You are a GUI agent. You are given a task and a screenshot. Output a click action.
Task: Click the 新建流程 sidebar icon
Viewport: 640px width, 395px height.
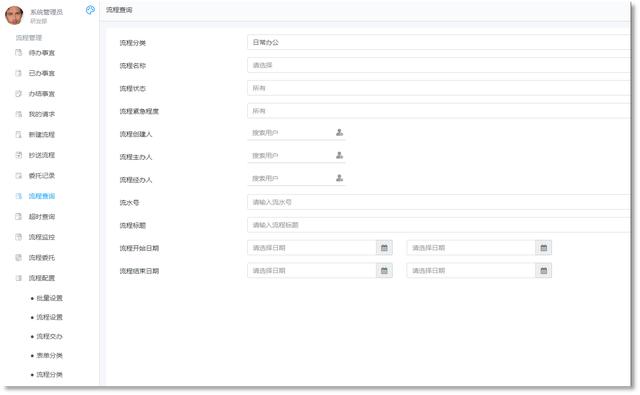point(18,134)
